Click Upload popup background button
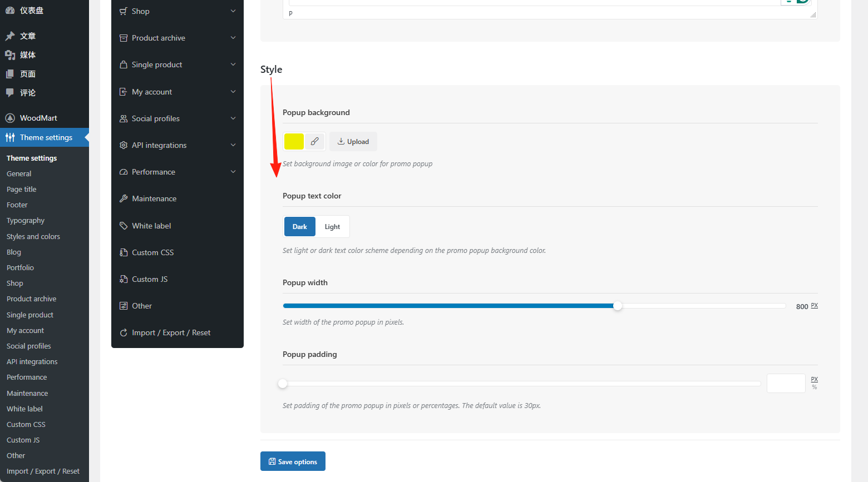The height and width of the screenshot is (482, 868). 353,142
